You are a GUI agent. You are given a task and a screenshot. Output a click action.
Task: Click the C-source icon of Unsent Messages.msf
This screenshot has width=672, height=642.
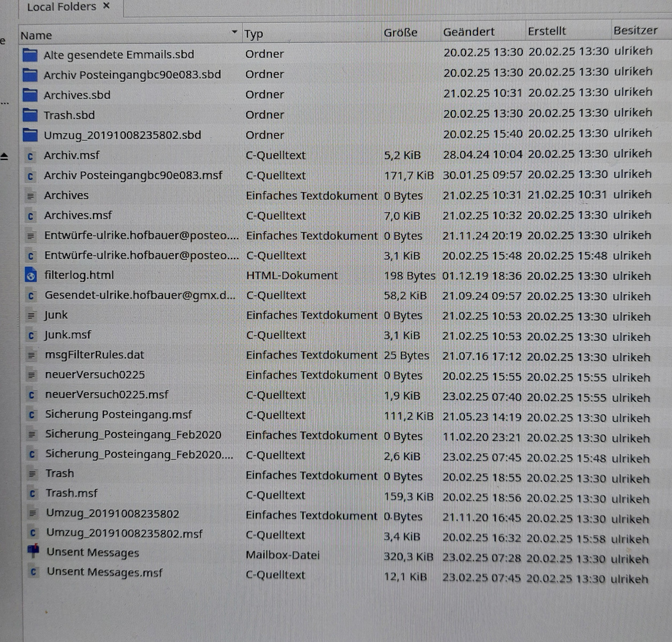coord(33,572)
